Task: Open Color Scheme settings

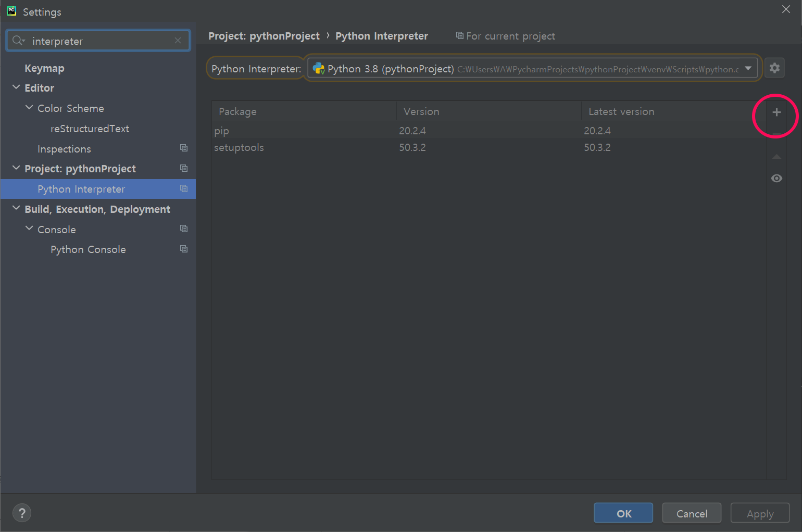Action: pyautogui.click(x=71, y=108)
